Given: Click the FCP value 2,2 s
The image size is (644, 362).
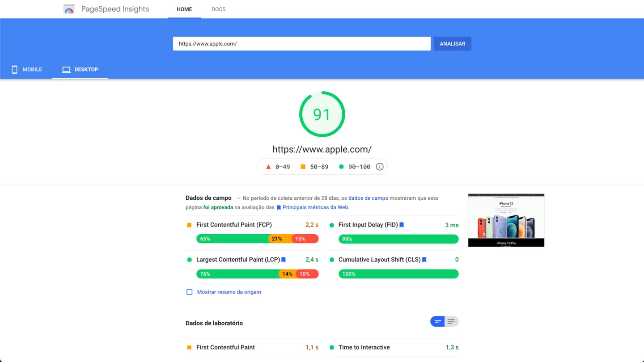Looking at the screenshot, I should [x=312, y=225].
